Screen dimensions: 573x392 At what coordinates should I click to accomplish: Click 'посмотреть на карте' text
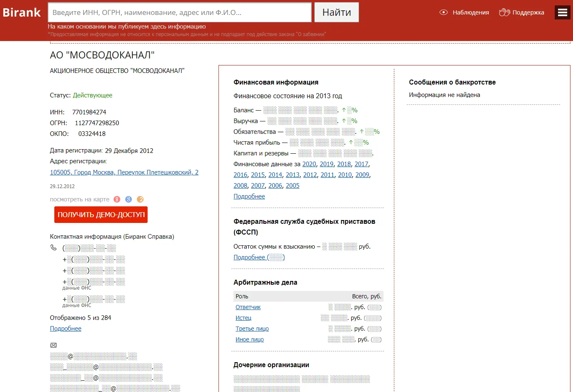(x=80, y=199)
